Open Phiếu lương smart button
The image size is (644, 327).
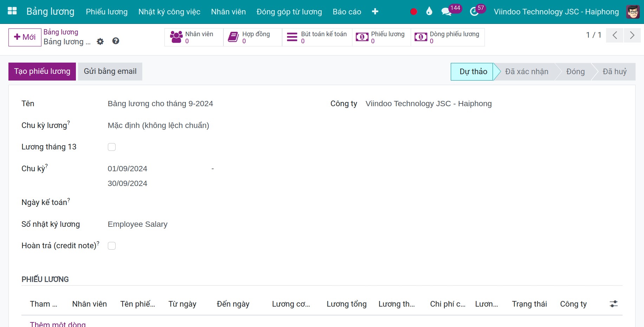382,37
